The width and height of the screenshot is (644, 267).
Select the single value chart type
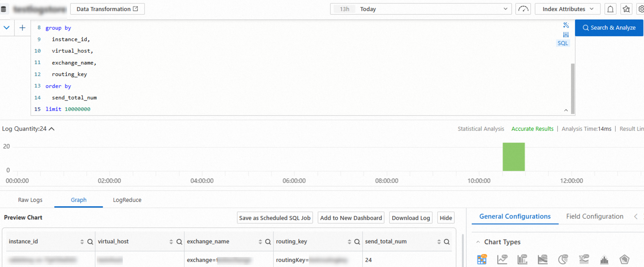coord(584,259)
